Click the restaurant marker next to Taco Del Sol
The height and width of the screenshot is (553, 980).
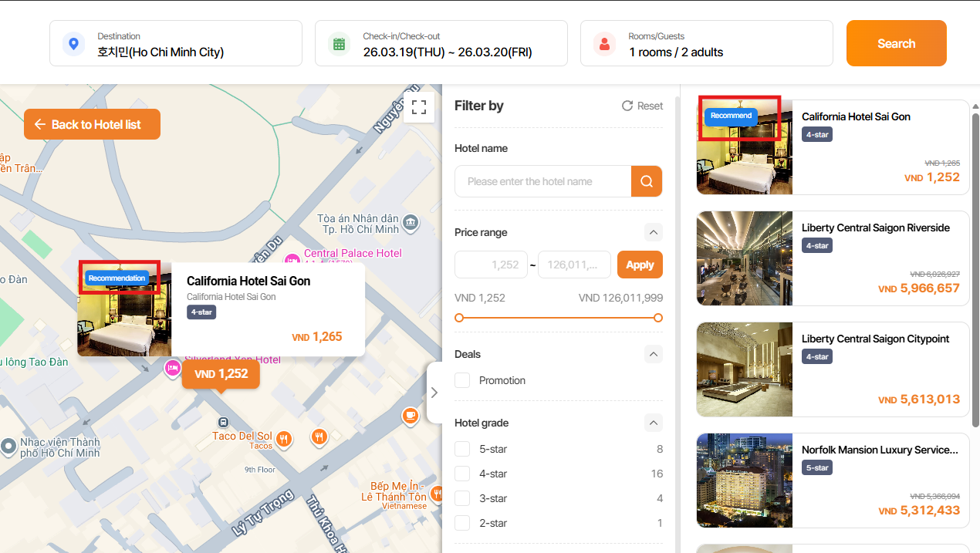point(319,438)
